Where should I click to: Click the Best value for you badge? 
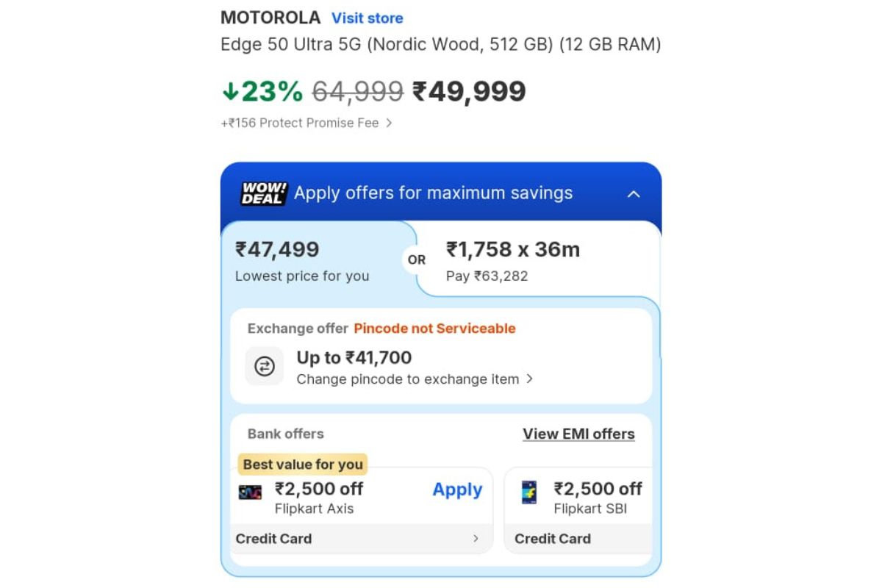302,464
